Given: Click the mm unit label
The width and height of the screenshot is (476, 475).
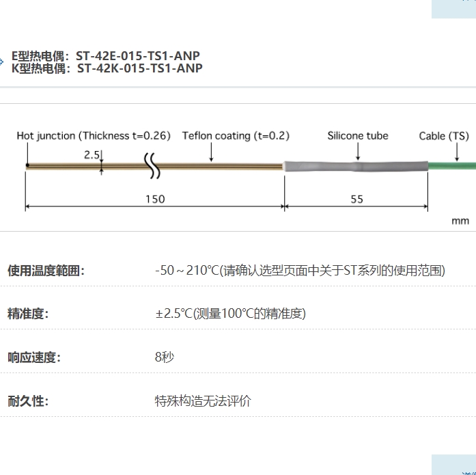Looking at the screenshot, I should 460,221.
